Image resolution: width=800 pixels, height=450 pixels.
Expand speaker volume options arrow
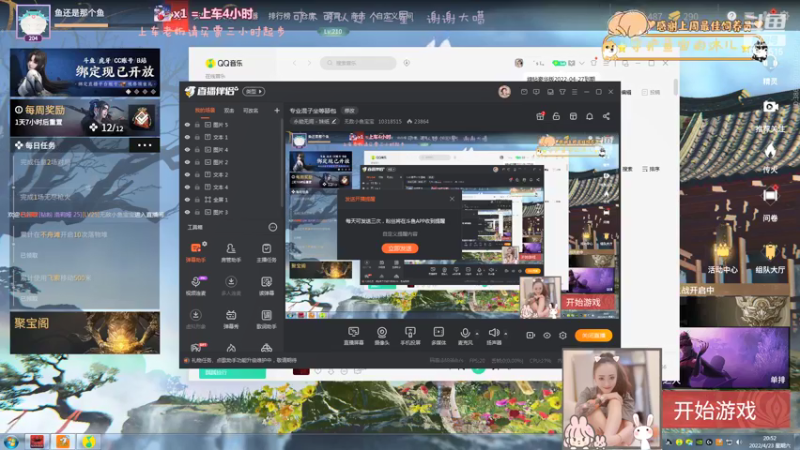506,334
